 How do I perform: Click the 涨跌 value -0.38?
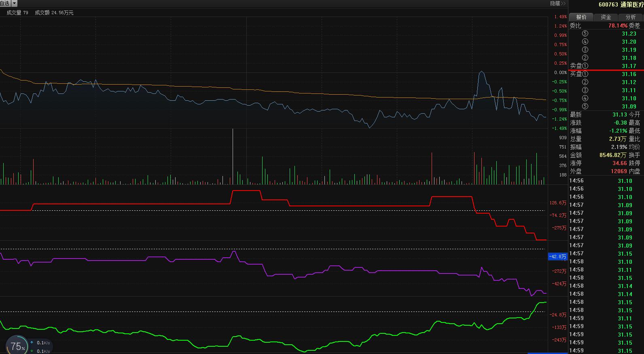620,123
